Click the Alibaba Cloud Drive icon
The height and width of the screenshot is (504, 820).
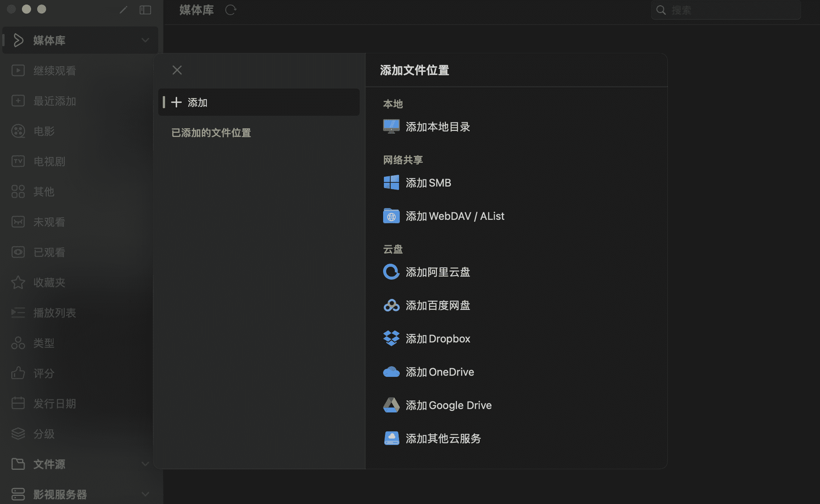[x=391, y=272]
